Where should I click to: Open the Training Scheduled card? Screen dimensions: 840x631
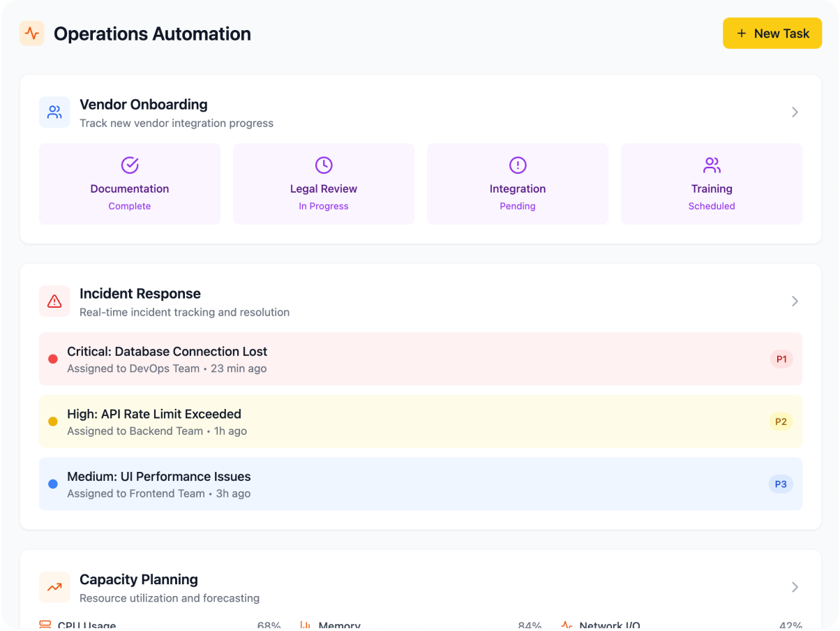pyautogui.click(x=712, y=184)
